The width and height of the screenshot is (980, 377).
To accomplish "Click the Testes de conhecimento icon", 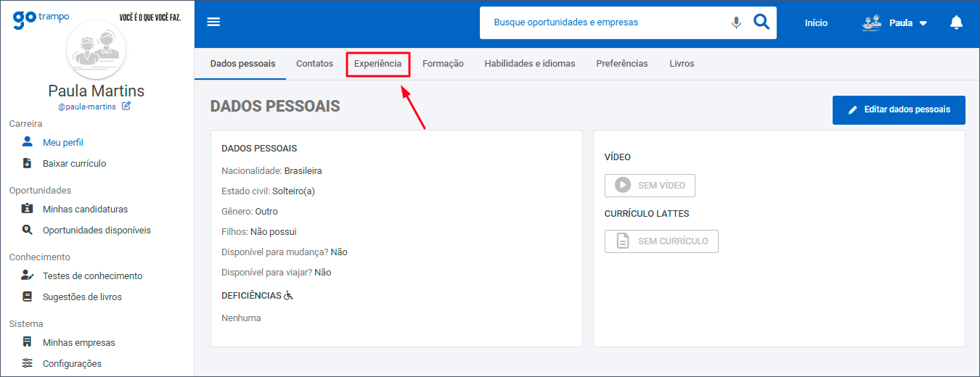I will 28,275.
